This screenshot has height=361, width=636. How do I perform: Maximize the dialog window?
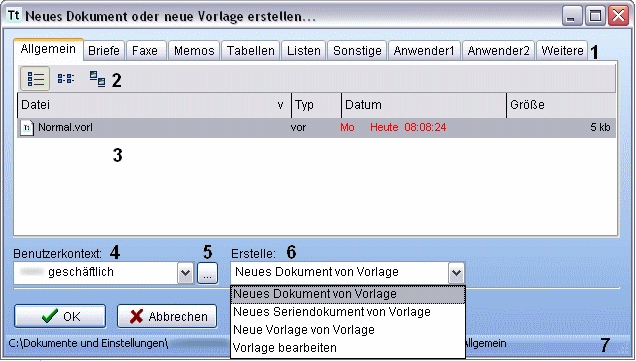(595, 16)
